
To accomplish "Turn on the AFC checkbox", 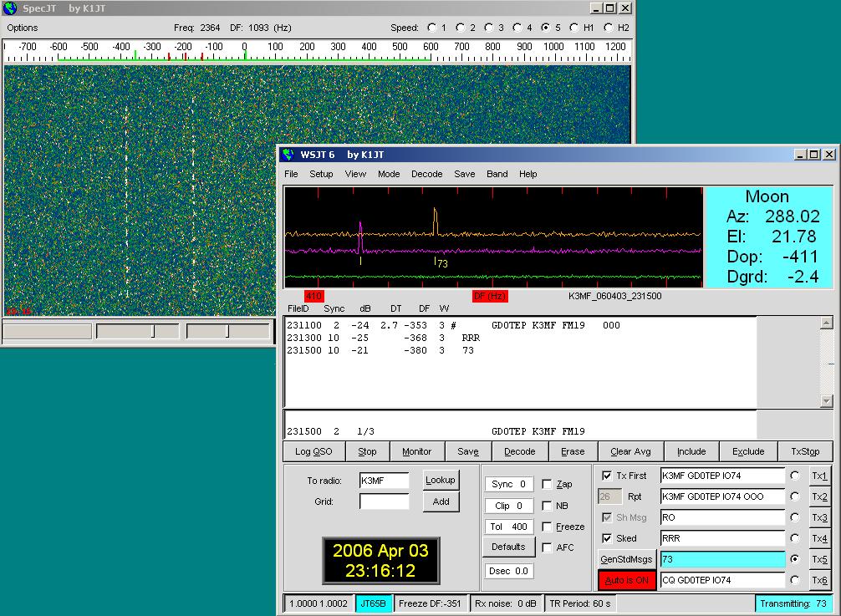I will coord(547,547).
